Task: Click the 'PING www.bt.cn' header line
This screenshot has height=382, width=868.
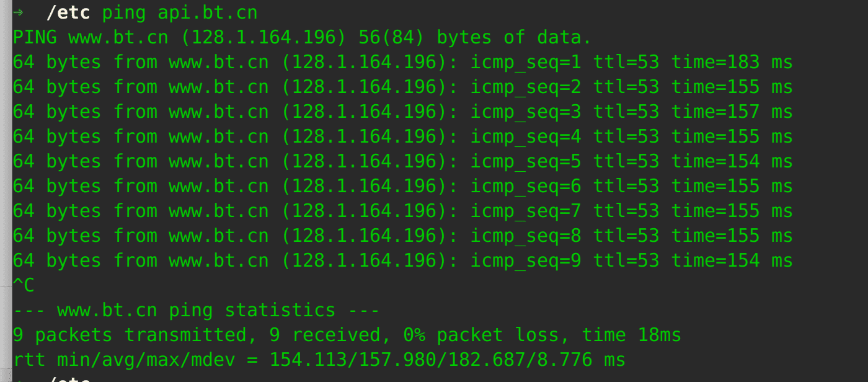Action: click(x=91, y=37)
